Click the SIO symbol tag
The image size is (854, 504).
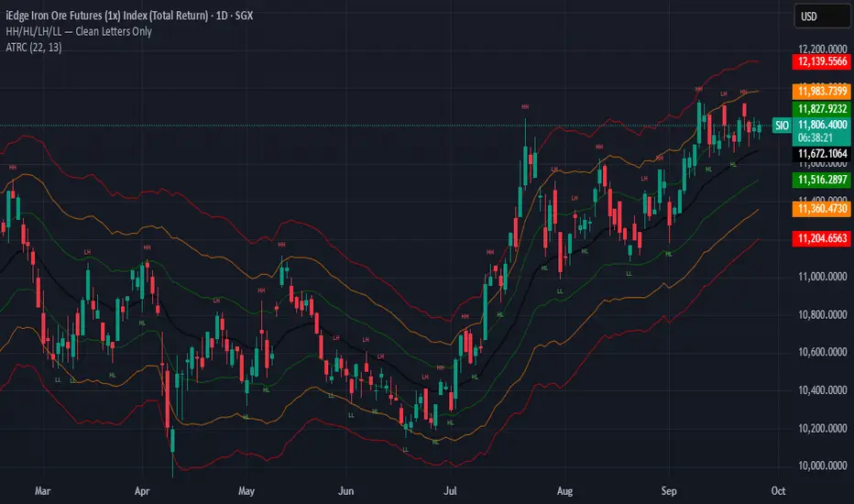click(x=782, y=126)
